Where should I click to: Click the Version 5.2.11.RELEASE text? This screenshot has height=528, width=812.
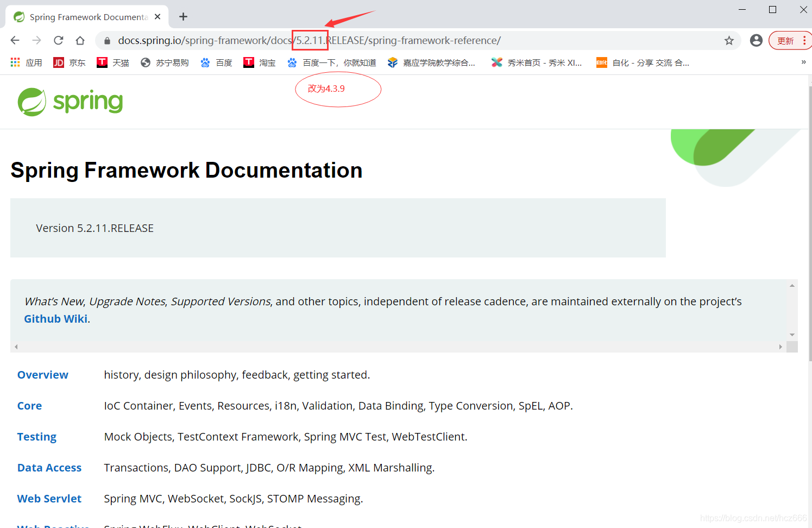click(x=95, y=228)
